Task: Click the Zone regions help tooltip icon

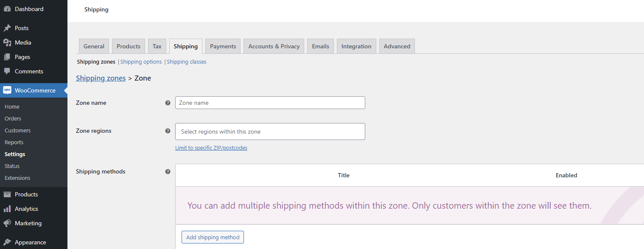Action: pyautogui.click(x=168, y=131)
